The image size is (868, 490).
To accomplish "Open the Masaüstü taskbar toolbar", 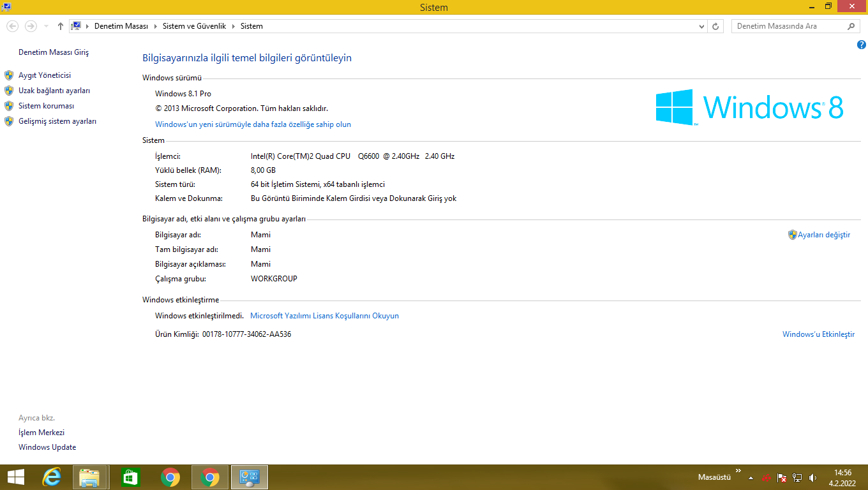I will click(714, 477).
